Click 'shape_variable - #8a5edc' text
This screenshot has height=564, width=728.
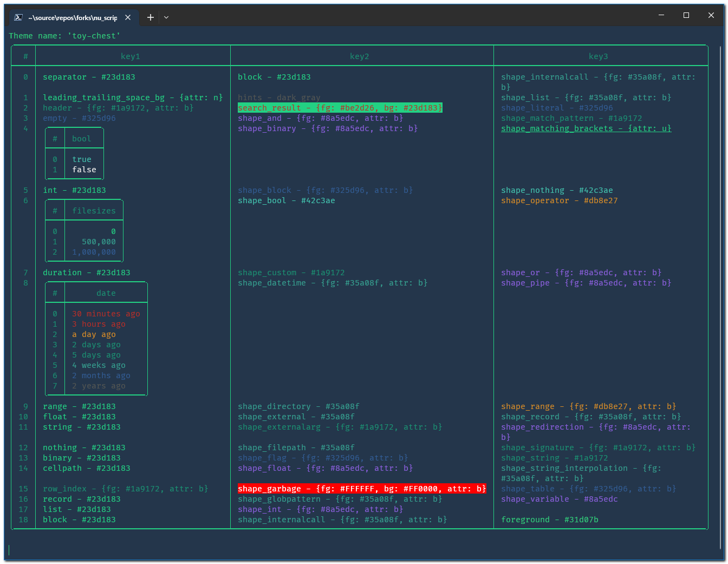tap(560, 499)
